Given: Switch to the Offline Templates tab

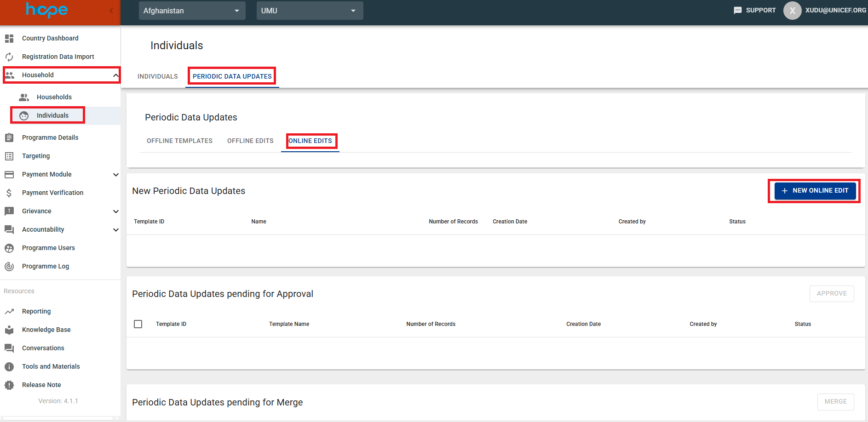Looking at the screenshot, I should 179,141.
